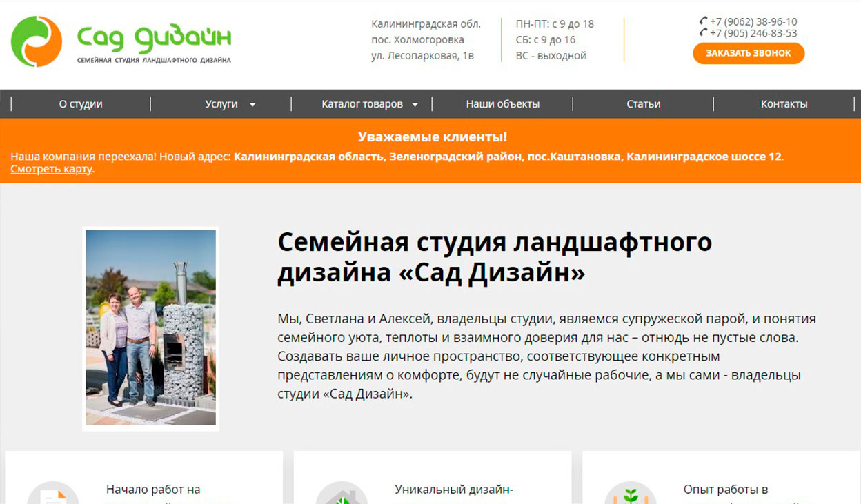This screenshot has height=504, width=861.
Task: Click the СБ: с 9 до 16 hours text
Action: click(546, 39)
